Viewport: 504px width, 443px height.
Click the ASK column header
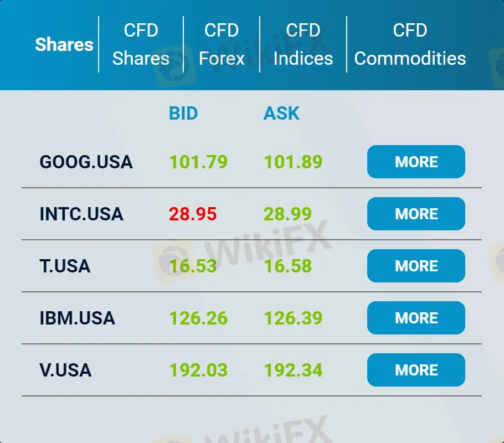coord(281,114)
